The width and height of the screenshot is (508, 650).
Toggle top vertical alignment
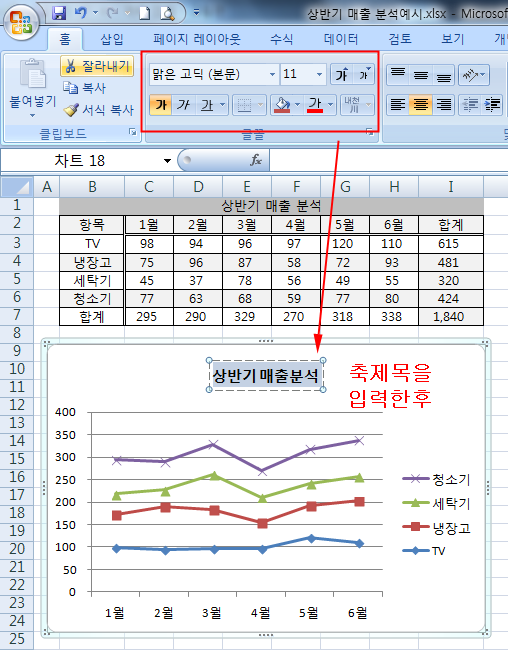point(397,75)
